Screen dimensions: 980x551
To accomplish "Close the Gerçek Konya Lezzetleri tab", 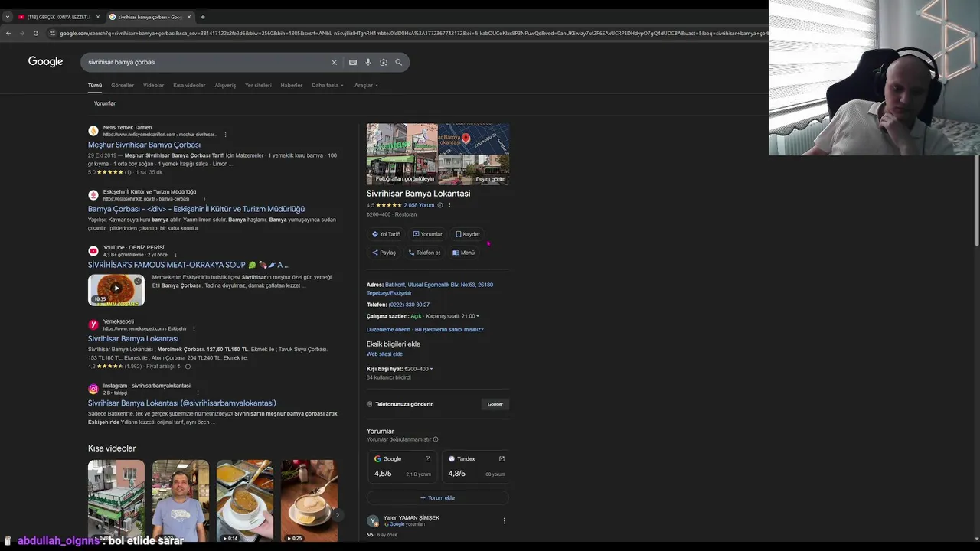I will pos(97,17).
